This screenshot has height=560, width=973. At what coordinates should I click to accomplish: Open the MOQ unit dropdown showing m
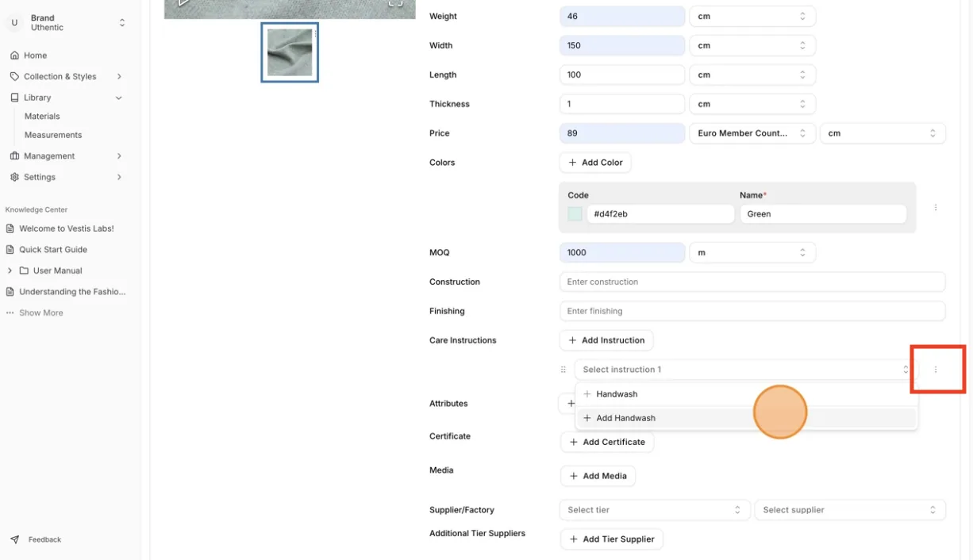pos(752,252)
